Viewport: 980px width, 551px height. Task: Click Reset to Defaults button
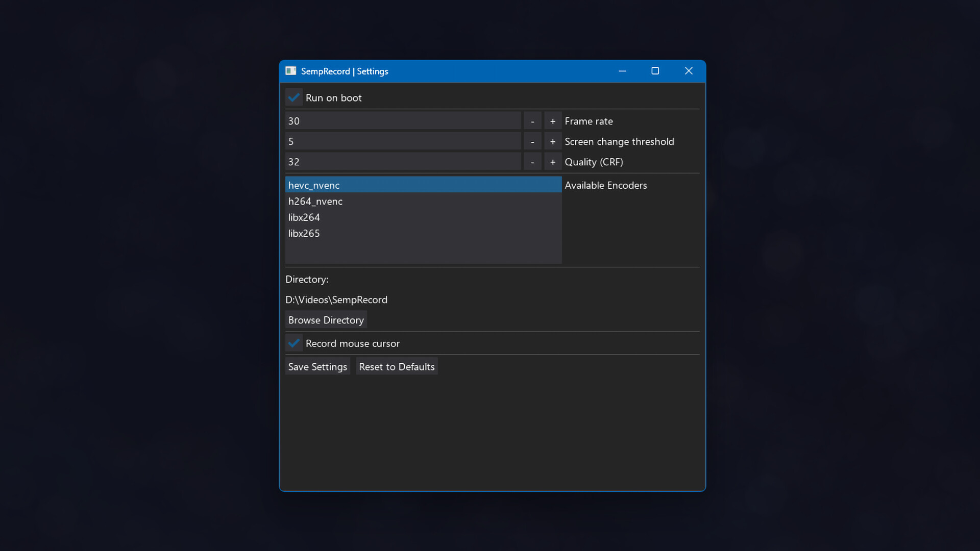click(x=397, y=366)
